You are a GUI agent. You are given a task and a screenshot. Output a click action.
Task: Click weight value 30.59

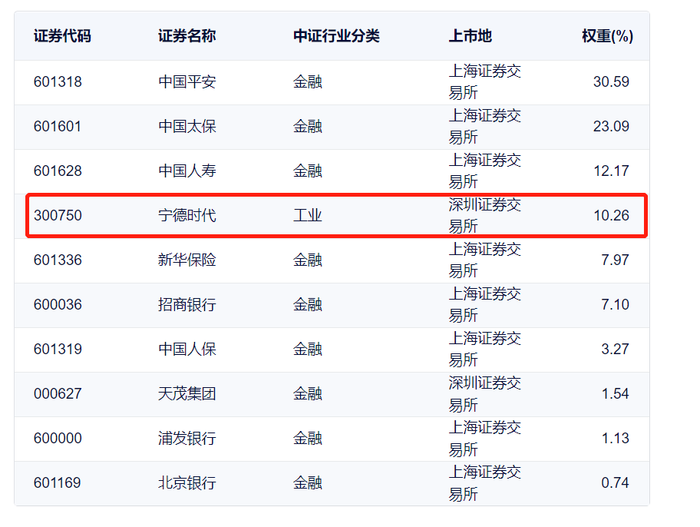[x=611, y=82]
